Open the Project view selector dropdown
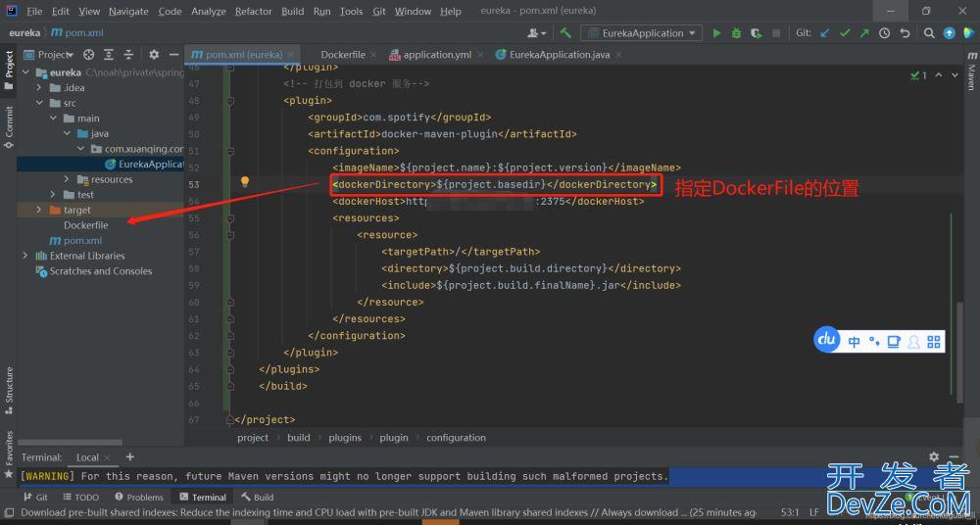Image resolution: width=980 pixels, height=525 pixels. click(56, 55)
